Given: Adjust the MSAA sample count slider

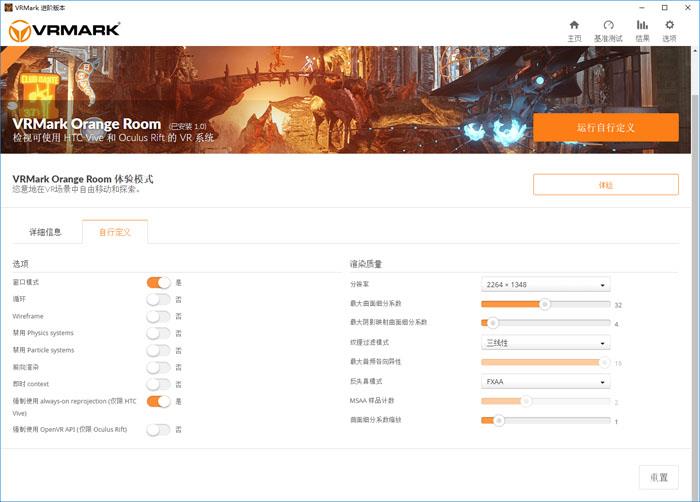Looking at the screenshot, I should (546, 401).
